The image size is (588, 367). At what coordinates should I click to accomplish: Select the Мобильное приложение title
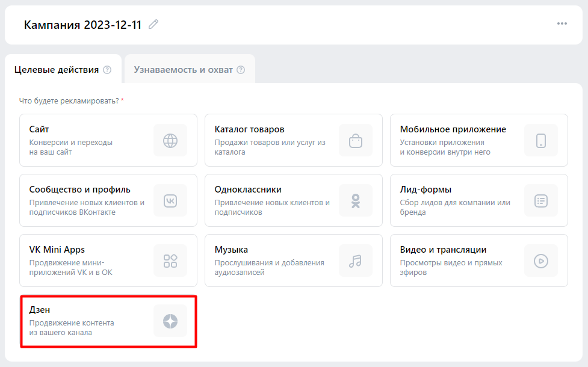coord(453,129)
